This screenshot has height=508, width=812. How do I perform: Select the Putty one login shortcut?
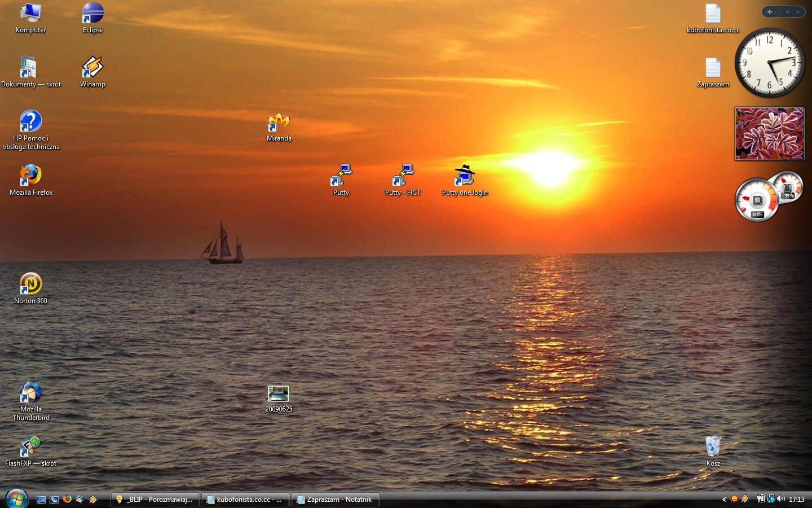click(x=465, y=181)
